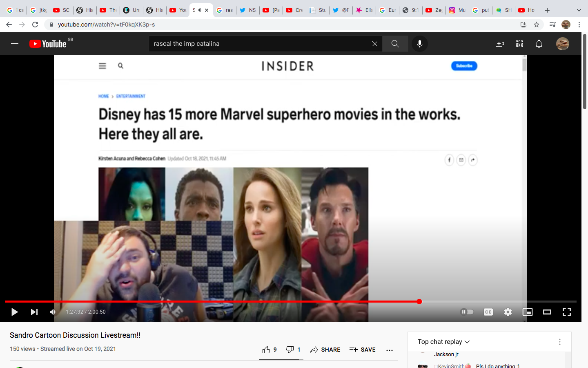Open the YouTube account avatar menu
The height and width of the screenshot is (368, 588).
tap(563, 44)
